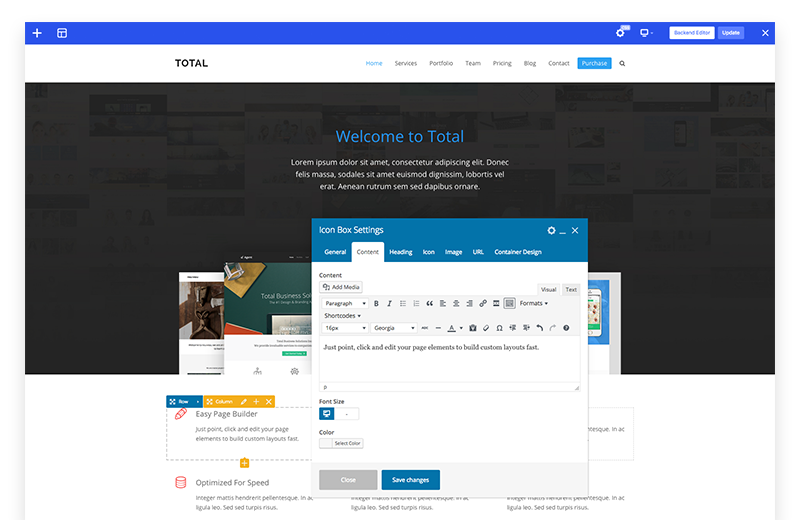Apply strikethrough formatting icon
800x520 pixels.
424,328
